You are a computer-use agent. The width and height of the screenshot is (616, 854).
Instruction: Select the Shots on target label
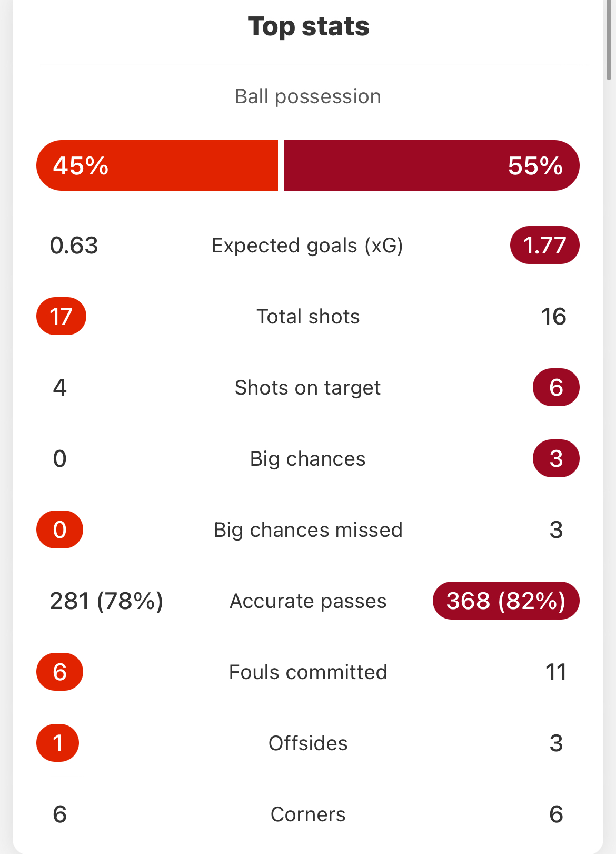coord(307,388)
